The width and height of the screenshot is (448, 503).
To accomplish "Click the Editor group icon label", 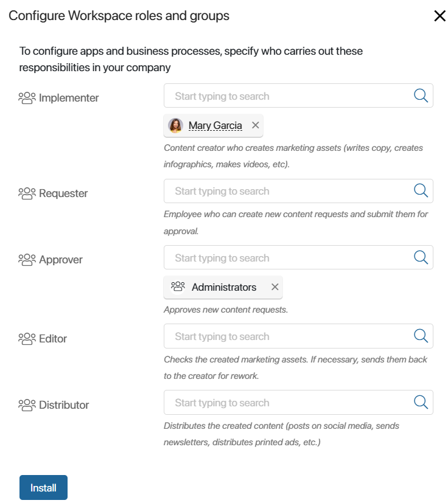I will coord(27,339).
